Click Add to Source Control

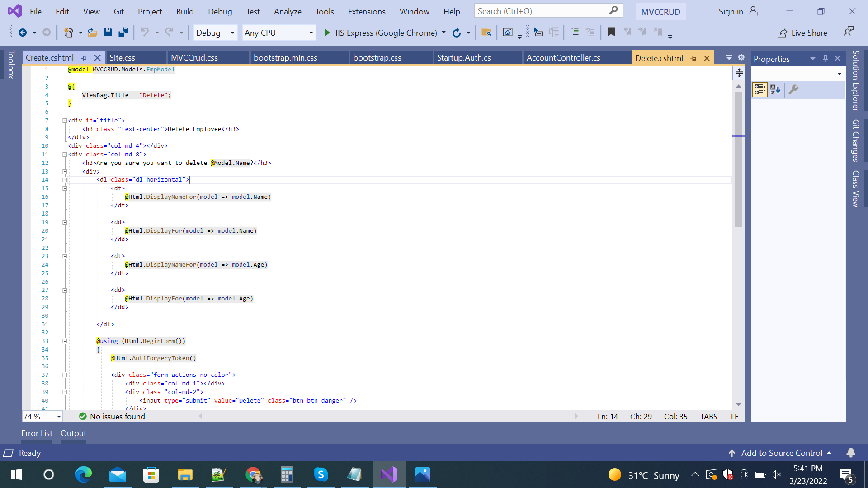pos(781,453)
